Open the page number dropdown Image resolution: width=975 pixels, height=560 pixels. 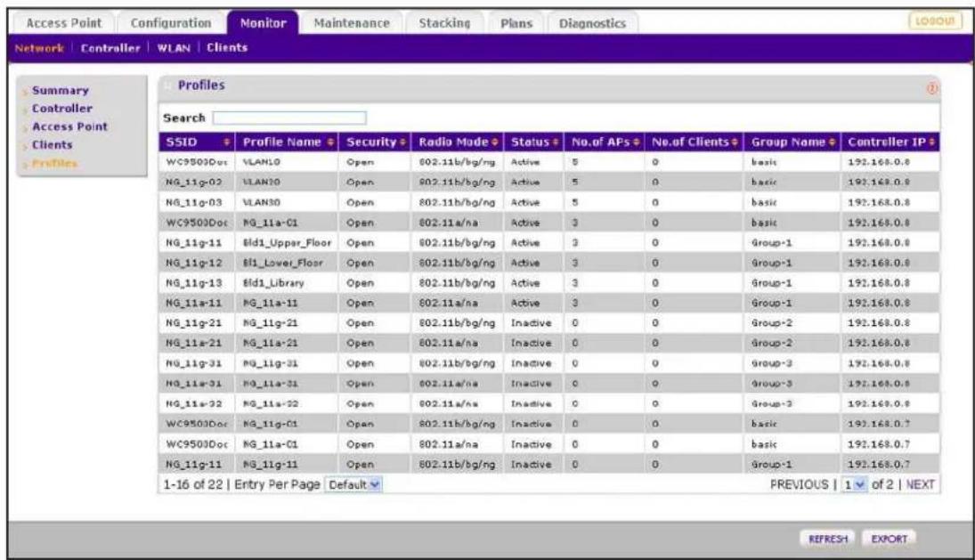point(855,485)
